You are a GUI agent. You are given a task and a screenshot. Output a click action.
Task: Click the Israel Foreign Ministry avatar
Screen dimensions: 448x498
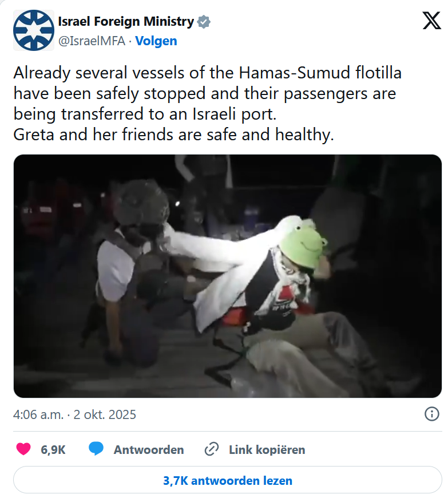(x=33, y=30)
